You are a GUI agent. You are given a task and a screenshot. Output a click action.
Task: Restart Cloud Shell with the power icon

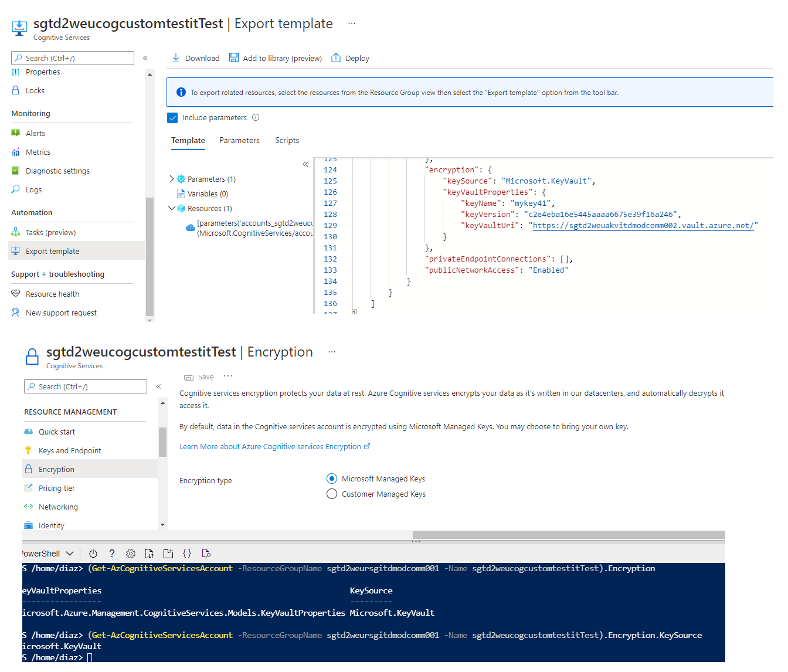[x=93, y=553]
